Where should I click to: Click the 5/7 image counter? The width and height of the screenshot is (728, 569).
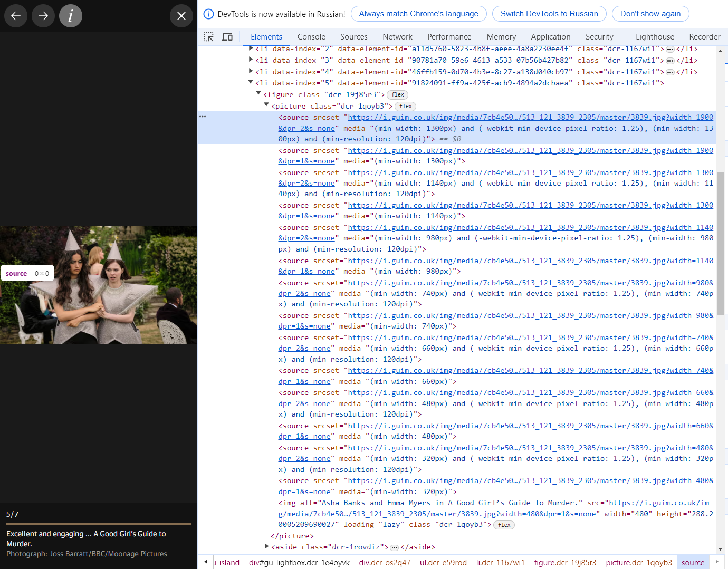[12, 514]
